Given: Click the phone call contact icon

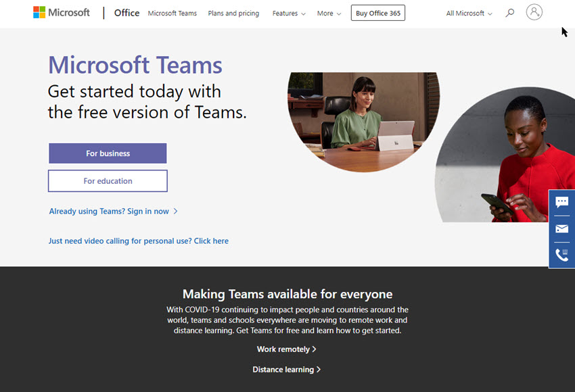Looking at the screenshot, I should pyautogui.click(x=561, y=255).
